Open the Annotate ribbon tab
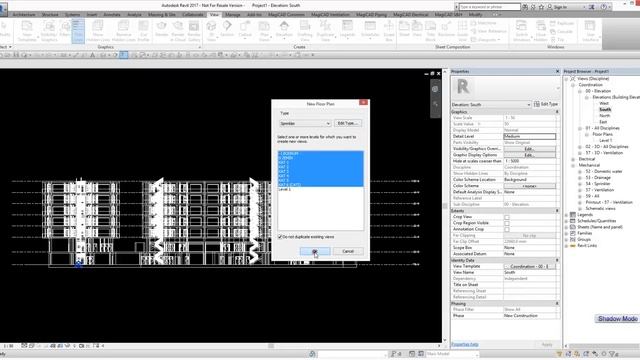The width and height of the screenshot is (640, 360). tap(112, 15)
